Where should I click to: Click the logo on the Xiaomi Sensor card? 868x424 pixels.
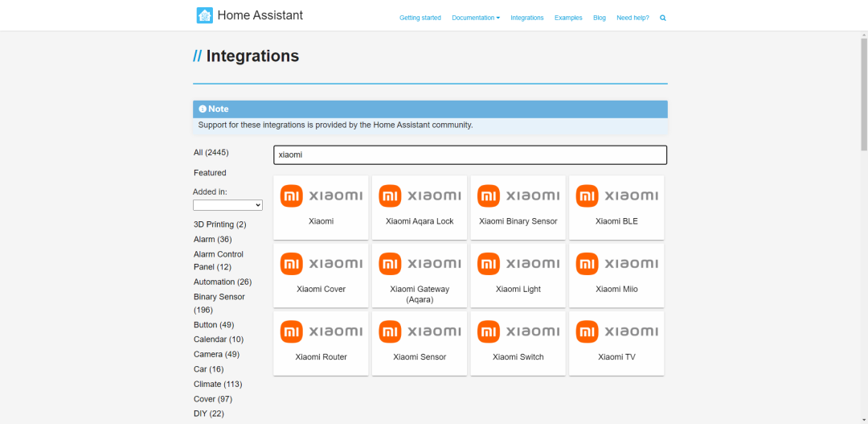point(420,331)
